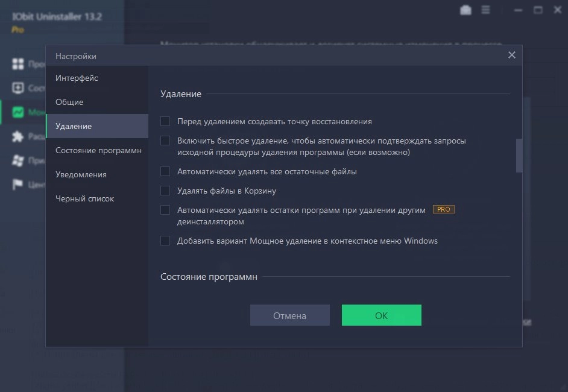Enable creating restore point before uninstall
Image resolution: width=568 pixels, height=392 pixels.
tap(165, 121)
